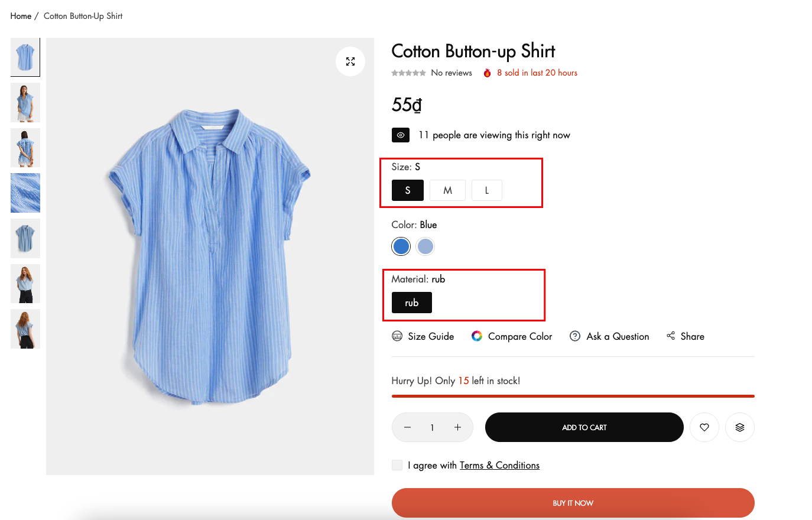Image resolution: width=812 pixels, height=520 pixels.
Task: Open Compare Color tool
Action: (512, 336)
